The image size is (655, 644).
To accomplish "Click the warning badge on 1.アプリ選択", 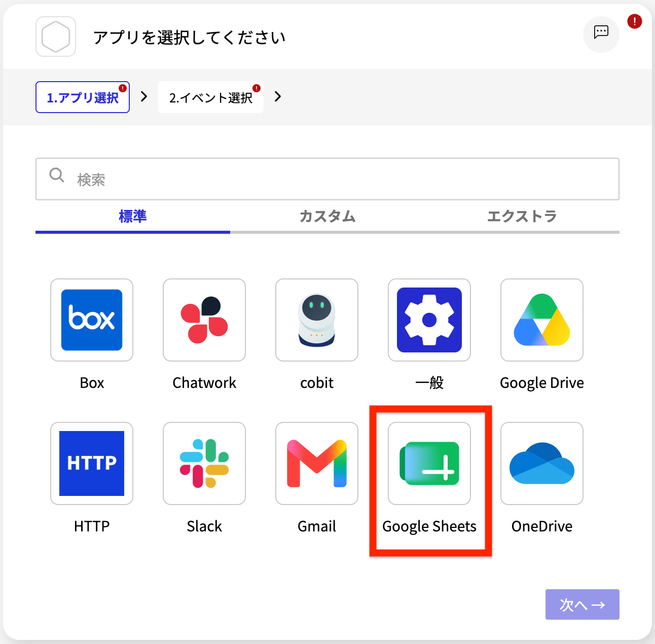I will pos(123,88).
